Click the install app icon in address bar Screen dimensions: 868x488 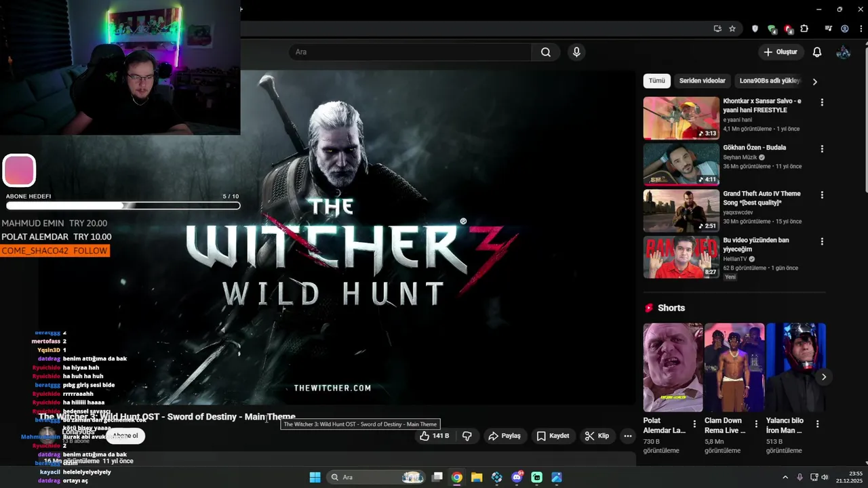pyautogui.click(x=717, y=28)
